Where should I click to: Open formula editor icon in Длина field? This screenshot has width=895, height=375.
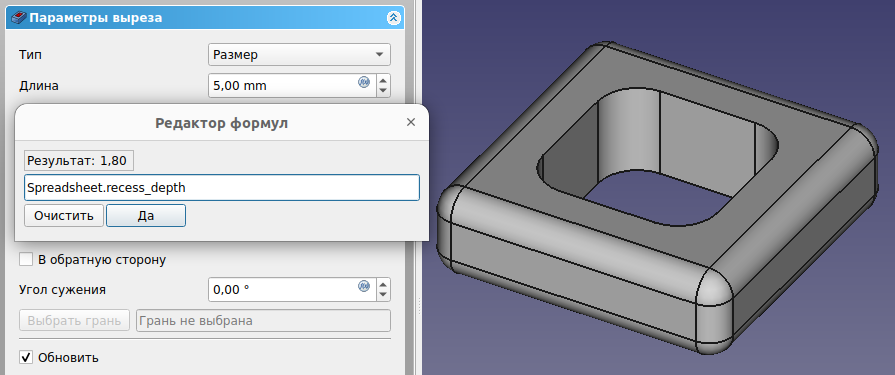pyautogui.click(x=364, y=82)
